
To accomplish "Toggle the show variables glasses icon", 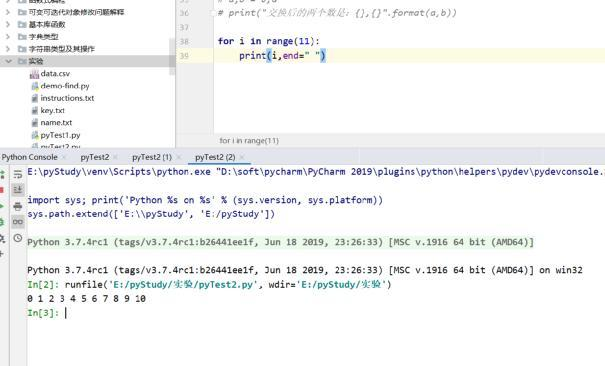I will [18, 222].
